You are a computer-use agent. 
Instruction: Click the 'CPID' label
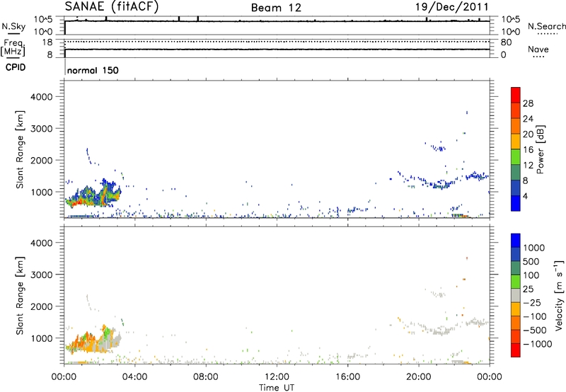(x=16, y=67)
